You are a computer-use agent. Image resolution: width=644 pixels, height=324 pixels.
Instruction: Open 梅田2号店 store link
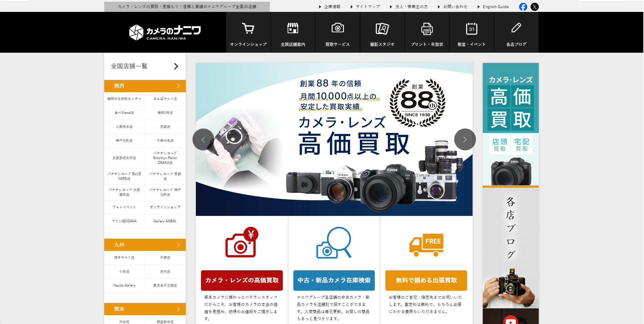[x=165, y=113]
